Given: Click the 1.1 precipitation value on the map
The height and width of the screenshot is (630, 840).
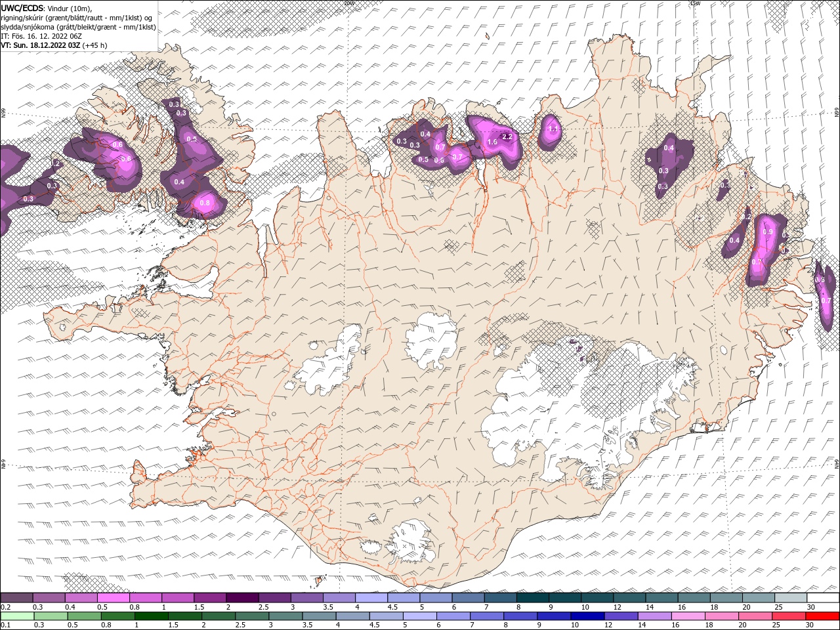Looking at the screenshot, I should click(x=553, y=129).
